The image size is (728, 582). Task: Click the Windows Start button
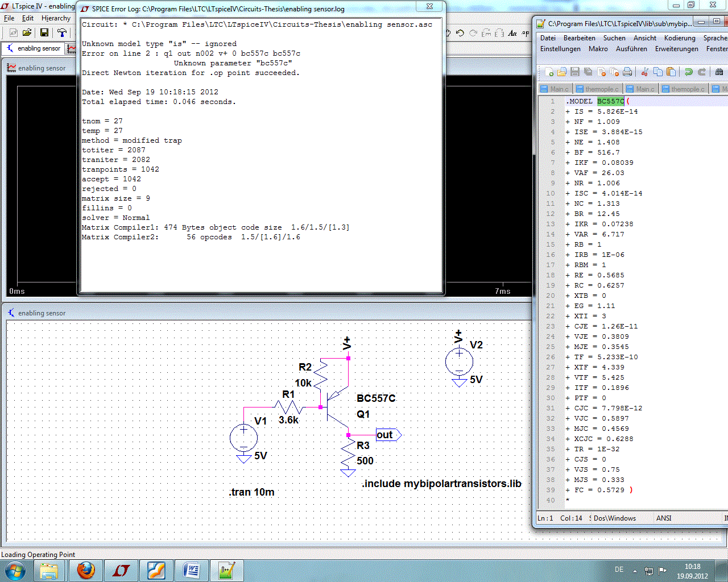coord(15,570)
